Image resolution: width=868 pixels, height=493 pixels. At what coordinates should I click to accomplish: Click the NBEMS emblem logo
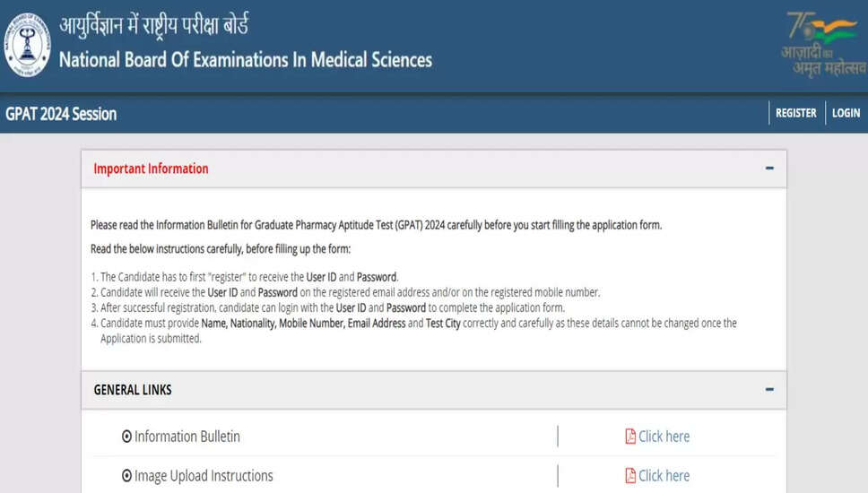(x=28, y=44)
